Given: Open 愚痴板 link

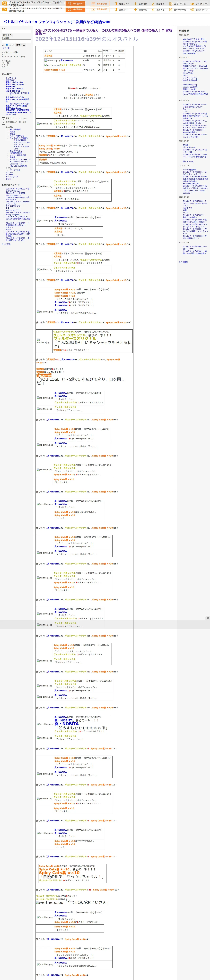Looking at the screenshot, I should pyautogui.click(x=13, y=157).
